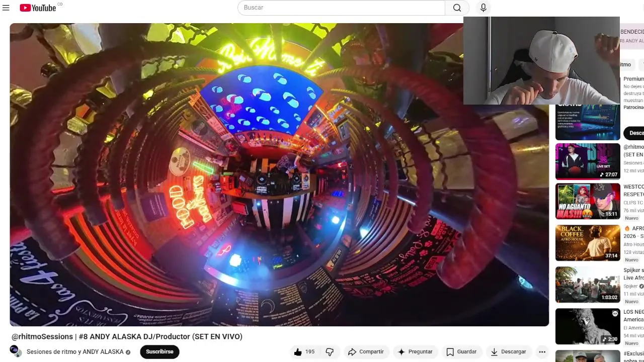Click the 195 likes count

pyautogui.click(x=310, y=352)
